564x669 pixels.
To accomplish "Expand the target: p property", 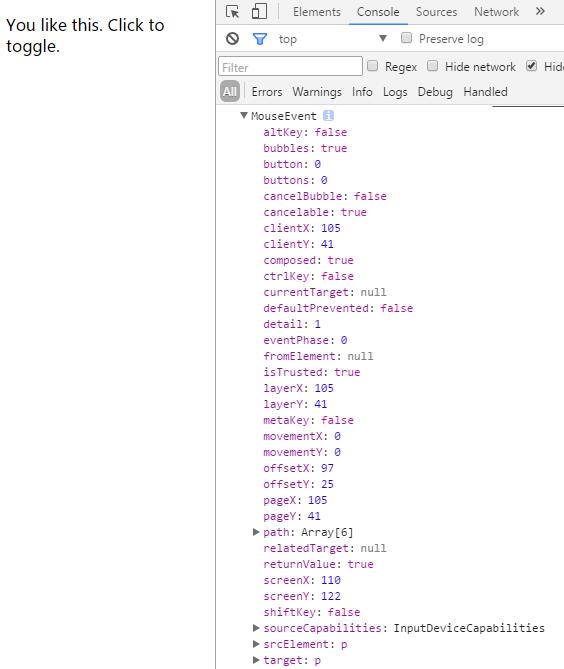I will pos(256,660).
